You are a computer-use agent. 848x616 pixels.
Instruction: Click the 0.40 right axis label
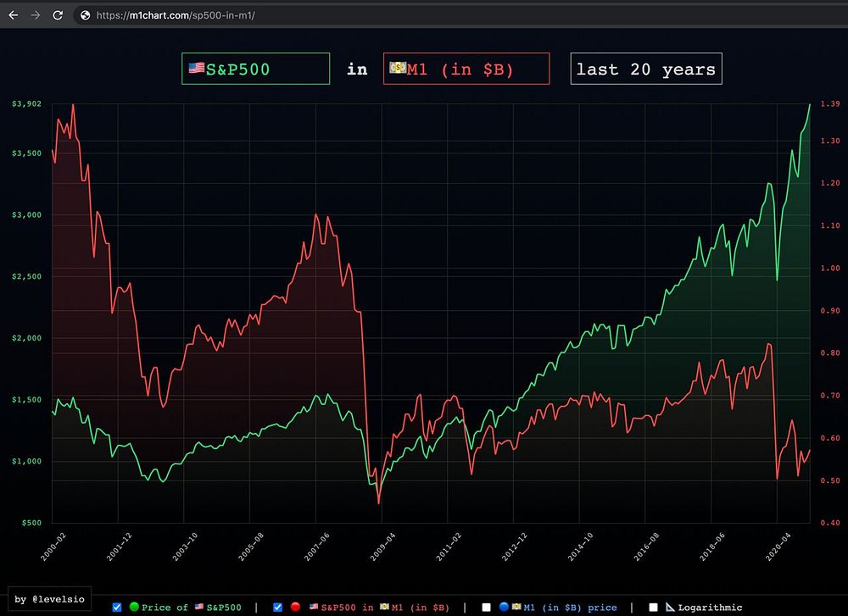point(830,523)
